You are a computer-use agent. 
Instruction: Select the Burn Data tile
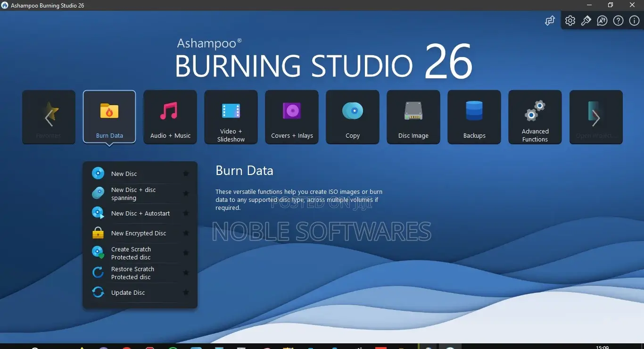click(x=109, y=116)
